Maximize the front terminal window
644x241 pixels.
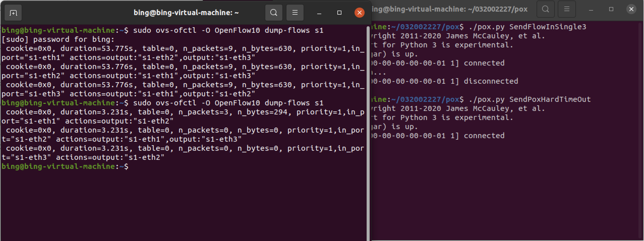(339, 13)
